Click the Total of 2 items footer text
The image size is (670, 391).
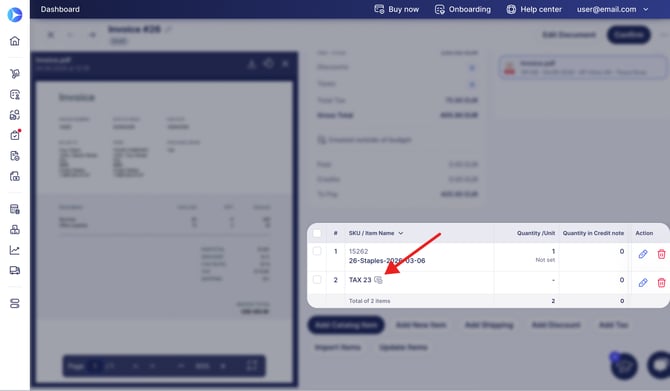tap(370, 301)
